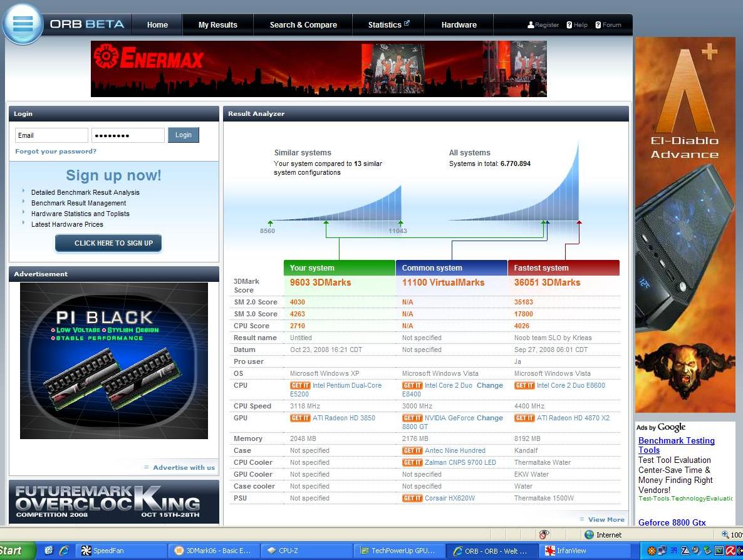The height and width of the screenshot is (560, 743).
Task: Open the ATI Radeon HD 4870 X2 link
Action: pyautogui.click(x=573, y=418)
